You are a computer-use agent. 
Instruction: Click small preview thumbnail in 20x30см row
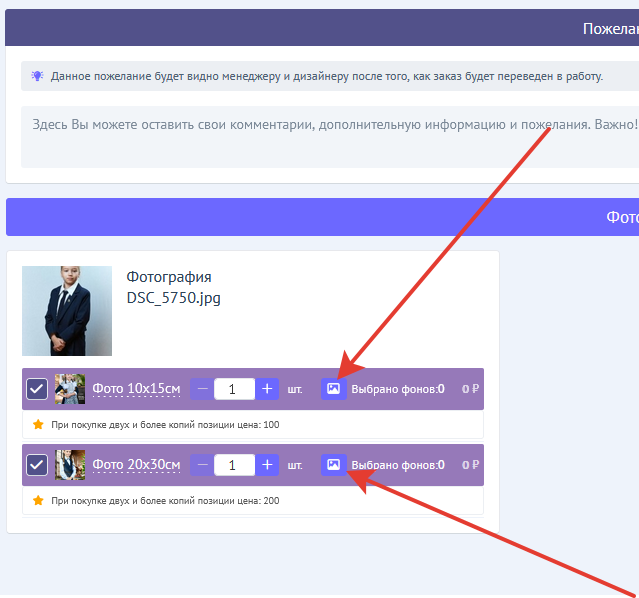pyautogui.click(x=70, y=465)
